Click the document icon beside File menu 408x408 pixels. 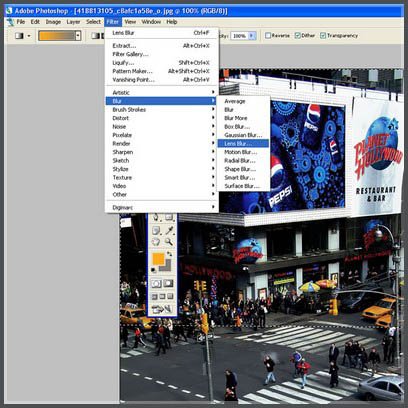click(11, 22)
